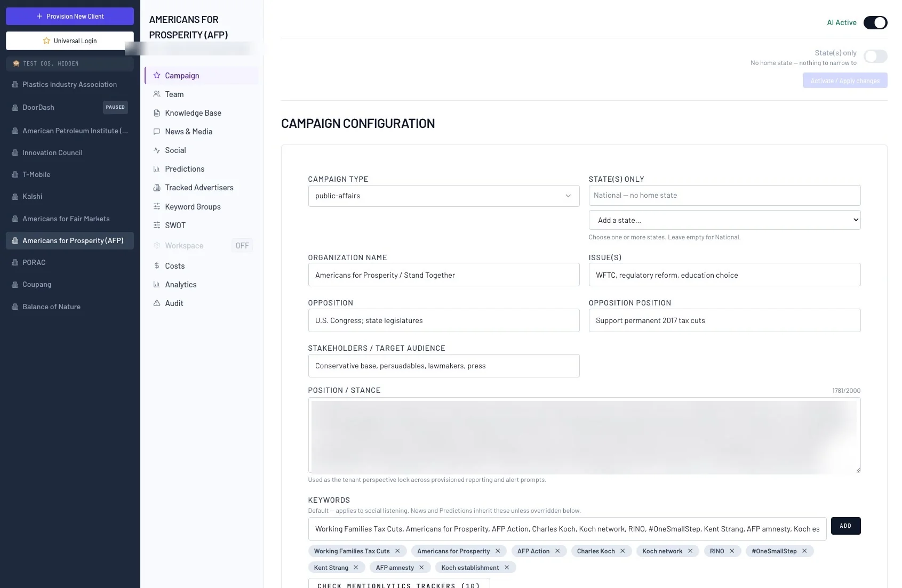Open the News & Media section
This screenshot has height=588, width=902.
click(202, 132)
